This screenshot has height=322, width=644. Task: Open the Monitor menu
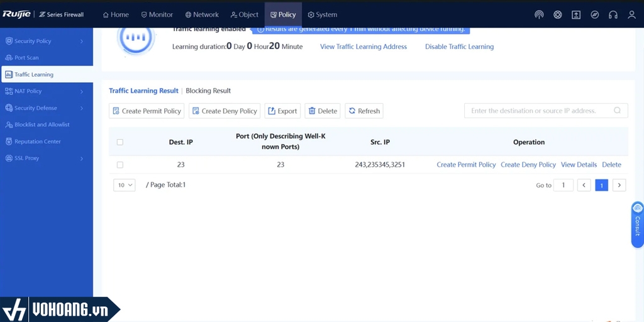pos(157,14)
